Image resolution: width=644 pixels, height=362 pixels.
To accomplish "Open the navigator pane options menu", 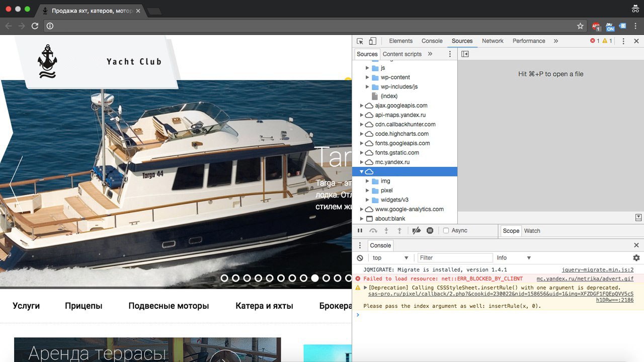I will tap(450, 54).
